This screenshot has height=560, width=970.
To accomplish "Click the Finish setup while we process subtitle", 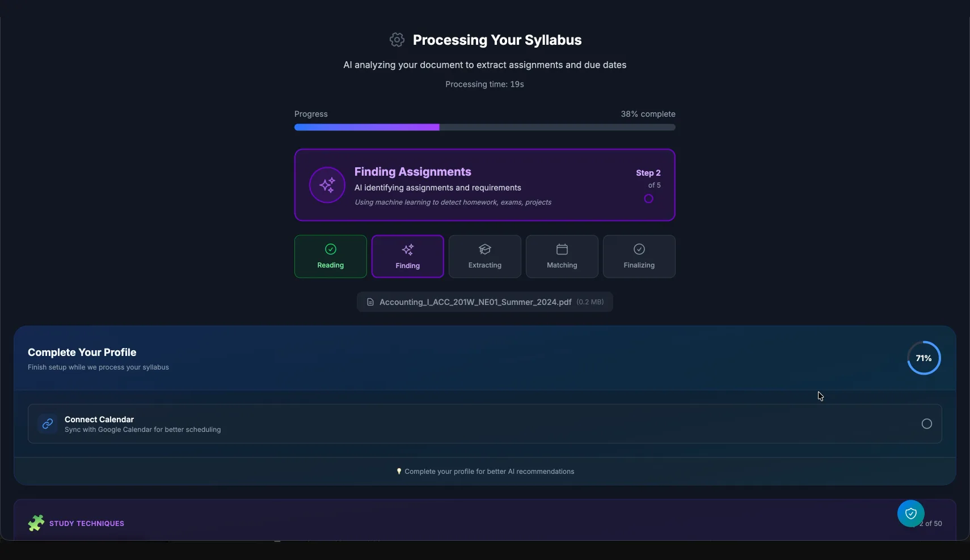I will pyautogui.click(x=99, y=367).
